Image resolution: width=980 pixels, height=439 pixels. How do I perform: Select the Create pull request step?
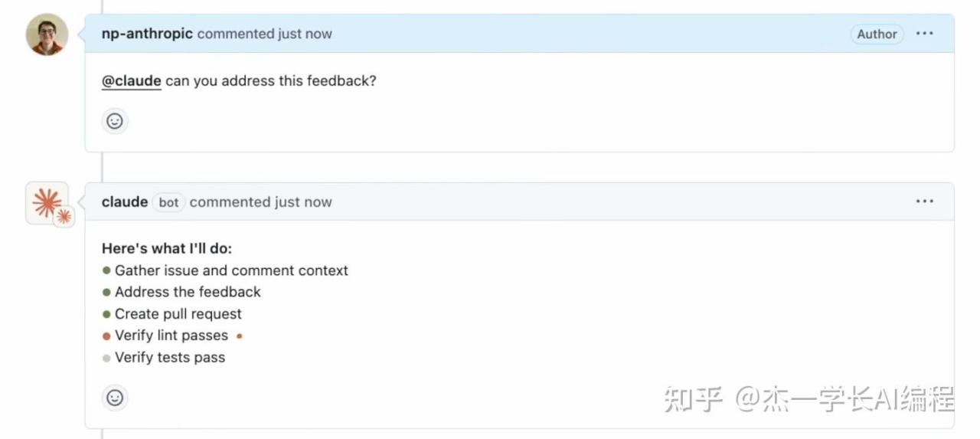178,314
